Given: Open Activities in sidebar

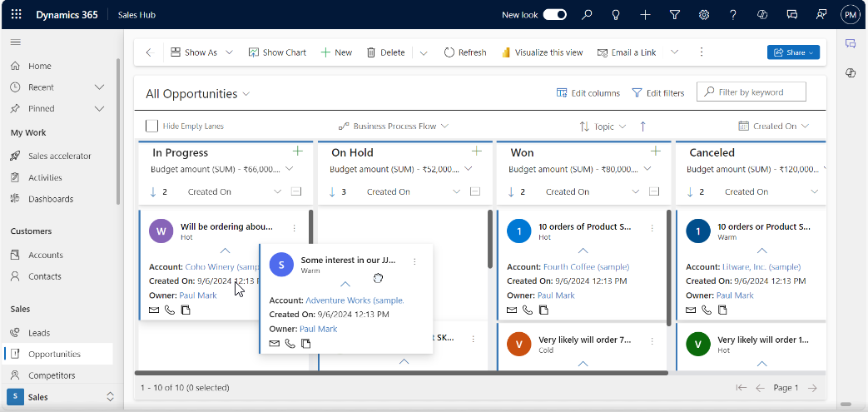Looking at the screenshot, I should pyautogui.click(x=45, y=178).
